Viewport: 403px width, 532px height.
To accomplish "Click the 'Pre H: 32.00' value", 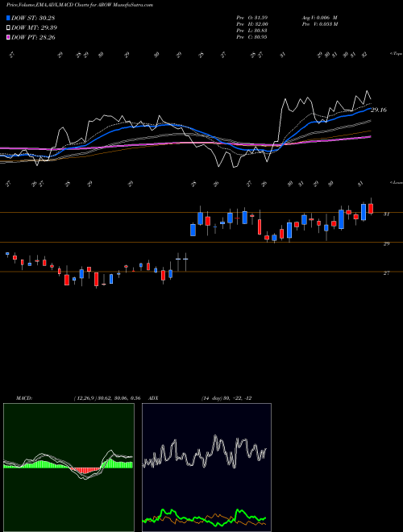I will 252,24.
